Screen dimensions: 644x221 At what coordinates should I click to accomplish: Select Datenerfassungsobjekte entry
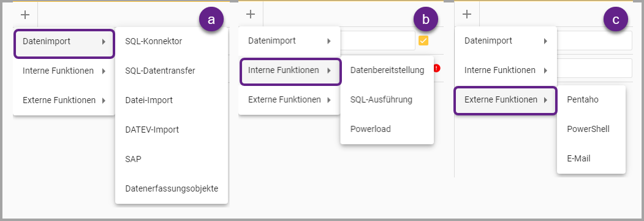coord(172,189)
